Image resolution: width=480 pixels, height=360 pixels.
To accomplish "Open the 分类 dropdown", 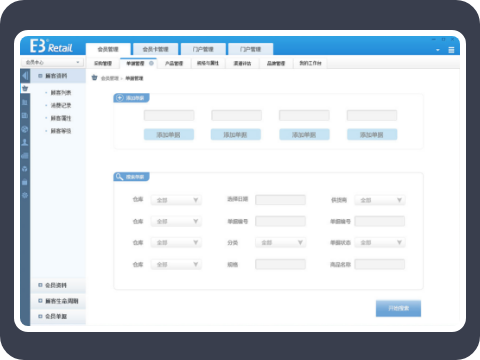I will click(280, 242).
